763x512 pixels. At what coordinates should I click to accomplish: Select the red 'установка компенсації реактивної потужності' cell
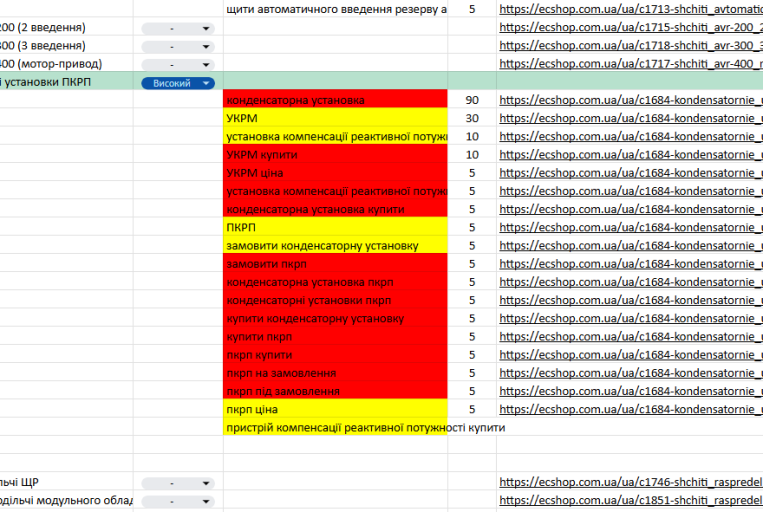335,191
